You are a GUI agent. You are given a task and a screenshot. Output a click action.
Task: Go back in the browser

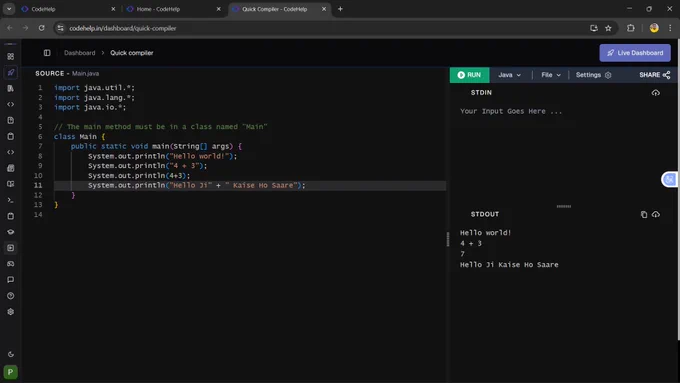click(10, 28)
